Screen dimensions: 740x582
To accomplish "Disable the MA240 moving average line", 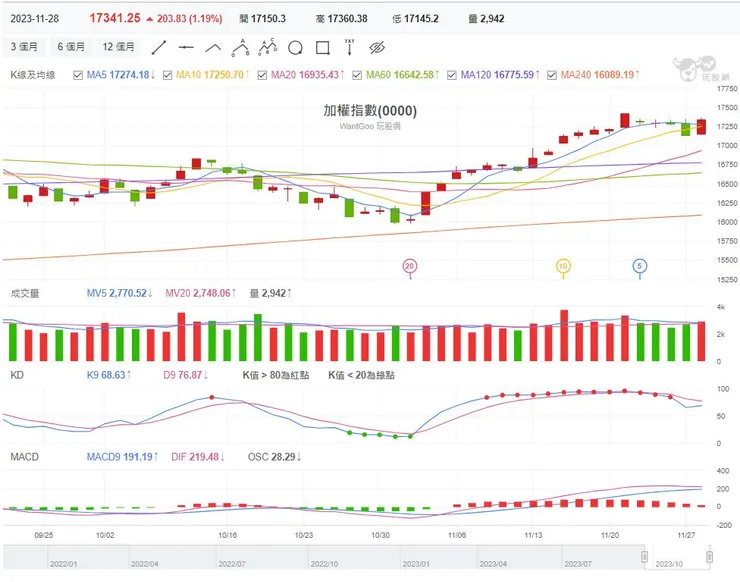I will click(550, 75).
